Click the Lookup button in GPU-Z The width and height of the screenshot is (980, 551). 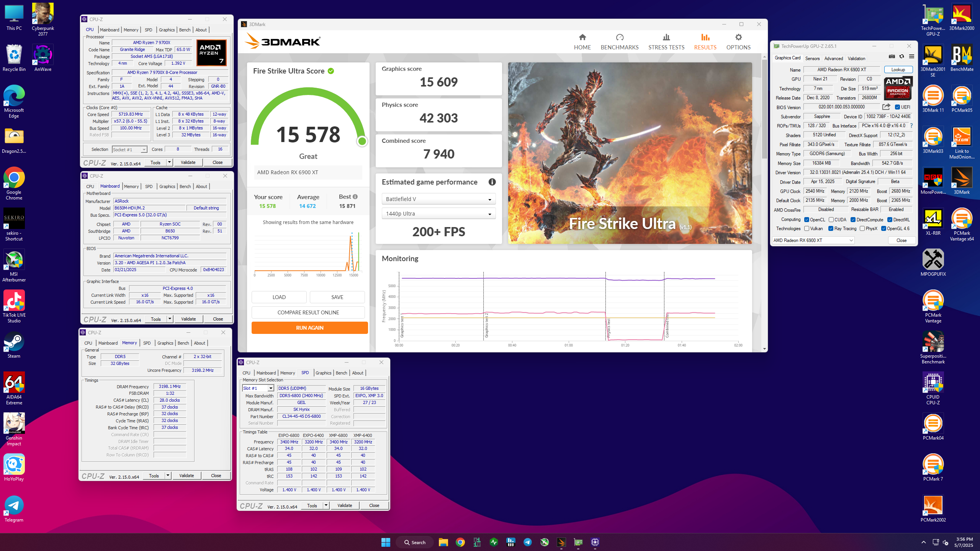(898, 70)
